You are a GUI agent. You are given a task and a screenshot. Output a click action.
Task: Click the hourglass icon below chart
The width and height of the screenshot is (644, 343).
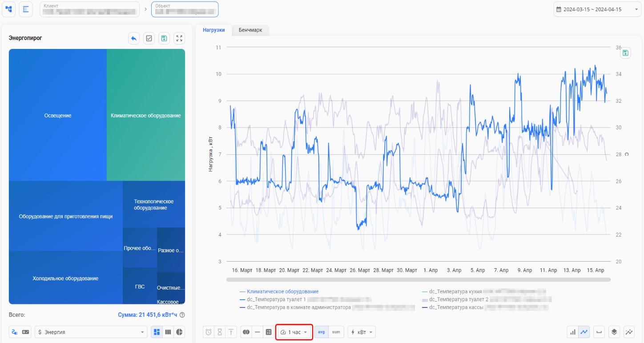[220, 332]
